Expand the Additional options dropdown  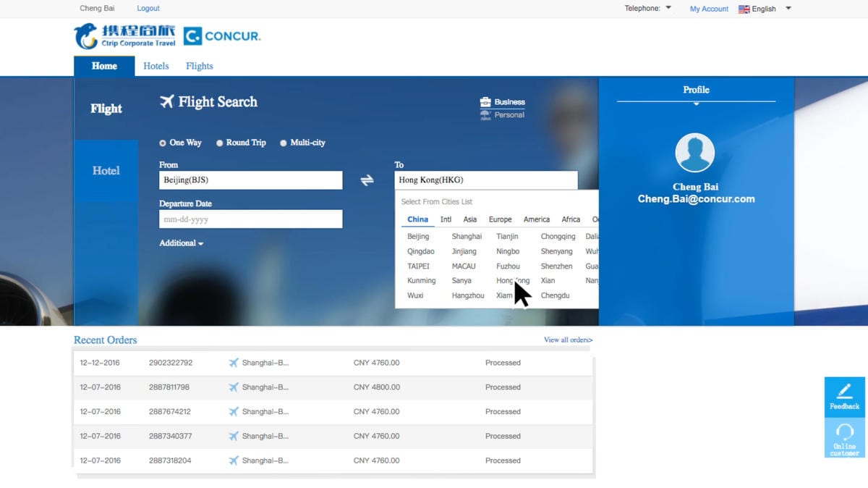point(181,243)
